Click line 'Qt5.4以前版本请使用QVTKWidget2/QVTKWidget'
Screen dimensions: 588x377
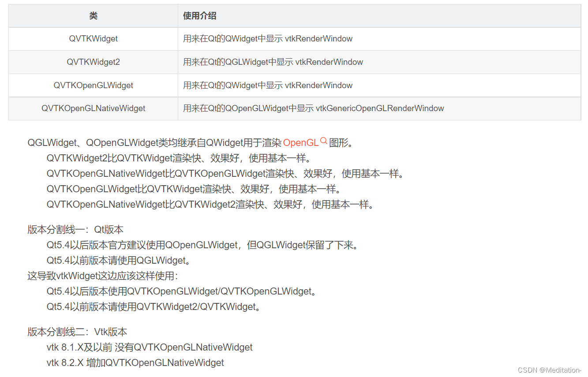154,307
